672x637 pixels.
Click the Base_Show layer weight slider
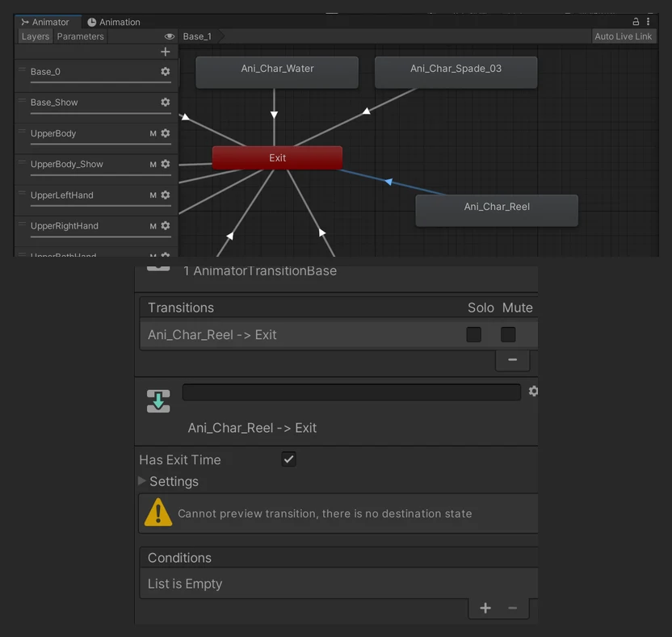tap(101, 114)
